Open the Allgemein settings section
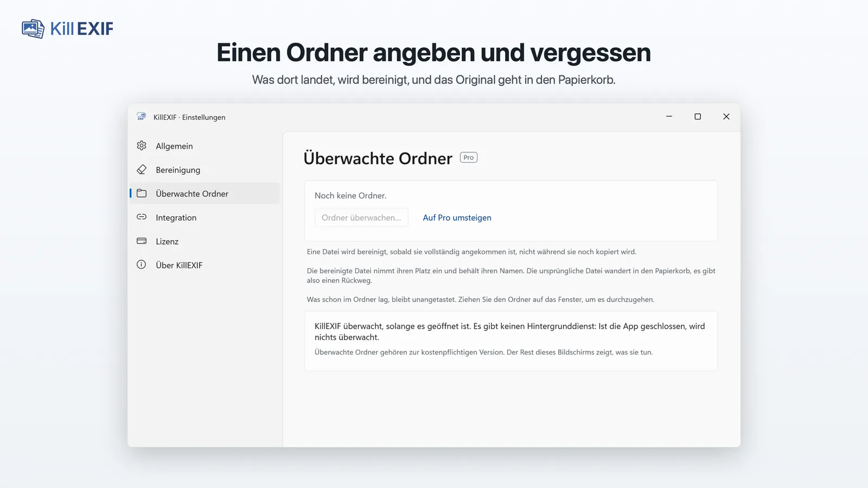Image resolution: width=868 pixels, height=488 pixels. click(x=205, y=146)
